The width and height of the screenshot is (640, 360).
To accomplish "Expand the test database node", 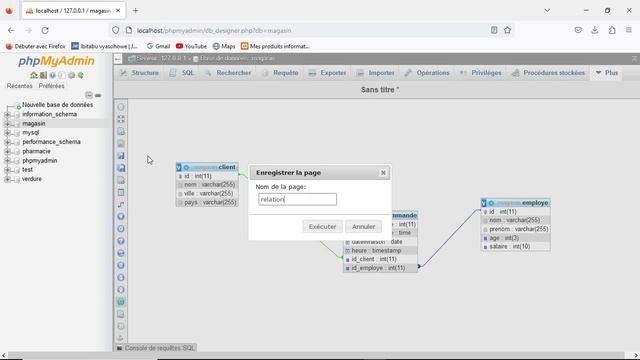I will [x=7, y=170].
